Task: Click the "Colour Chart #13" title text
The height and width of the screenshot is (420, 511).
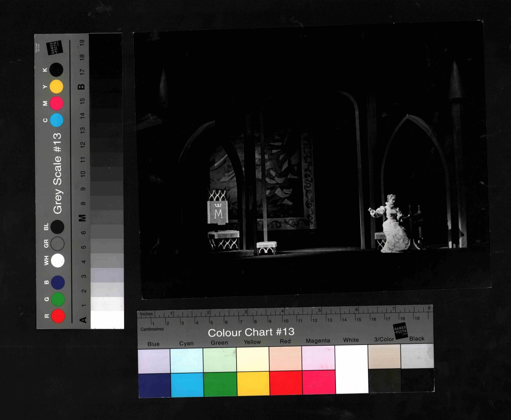Action: tap(251, 332)
